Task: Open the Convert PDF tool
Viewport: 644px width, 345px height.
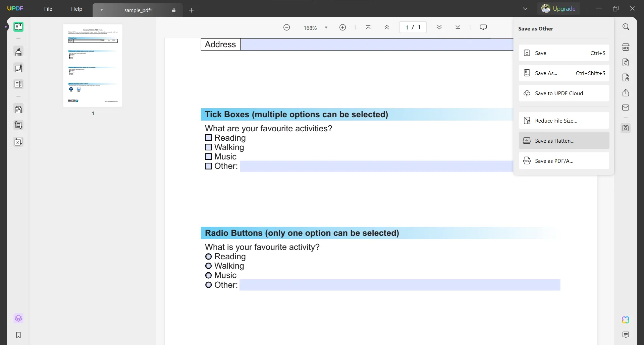Action: pos(626,62)
